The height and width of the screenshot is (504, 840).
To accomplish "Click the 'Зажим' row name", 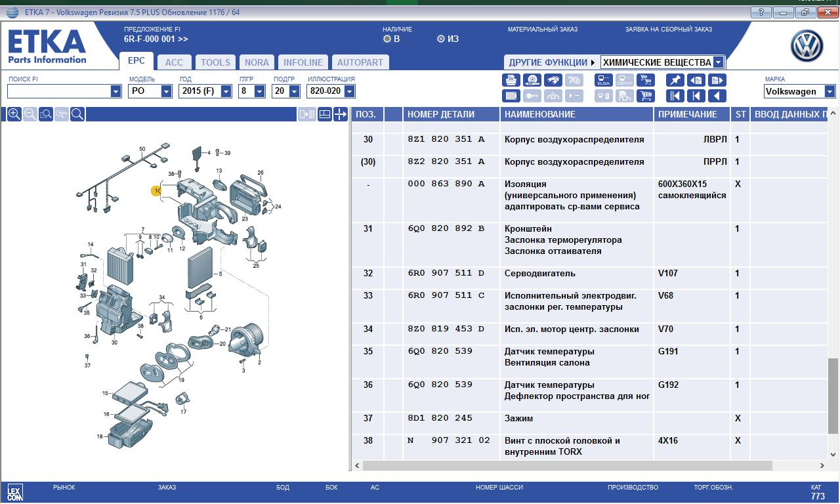I will tap(518, 418).
